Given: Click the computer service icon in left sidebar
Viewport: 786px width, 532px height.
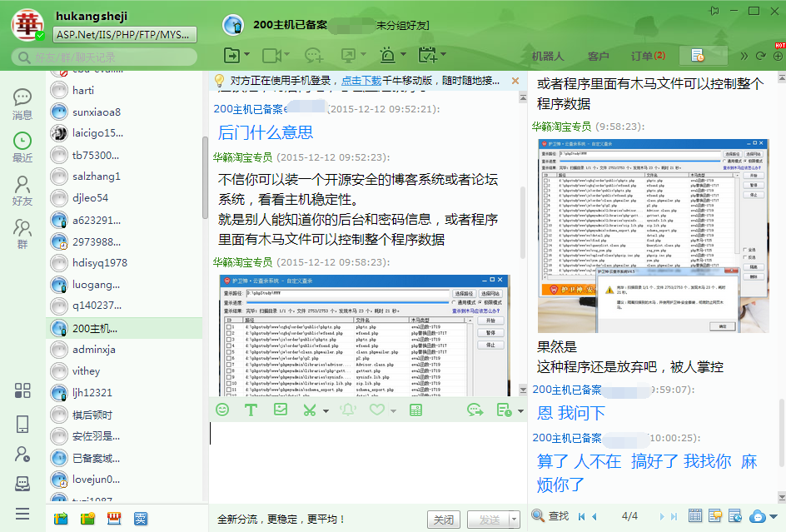Looking at the screenshot, I should tap(22, 484).
